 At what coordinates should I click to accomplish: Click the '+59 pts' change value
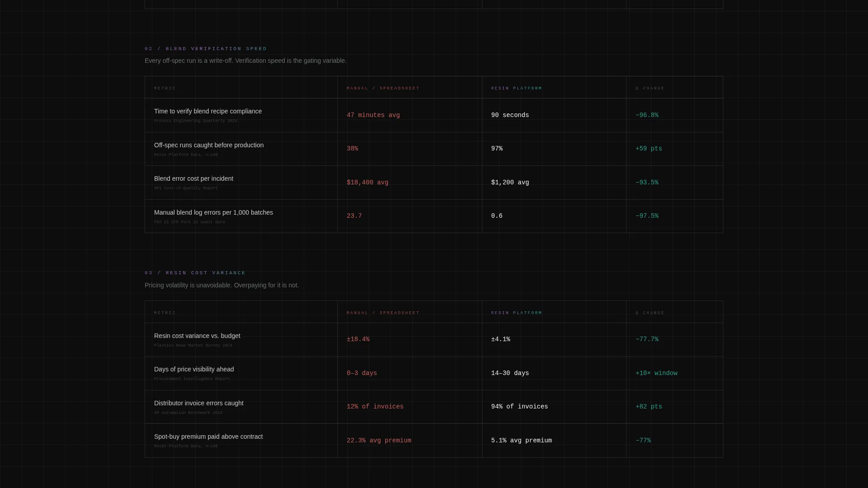[x=649, y=149]
